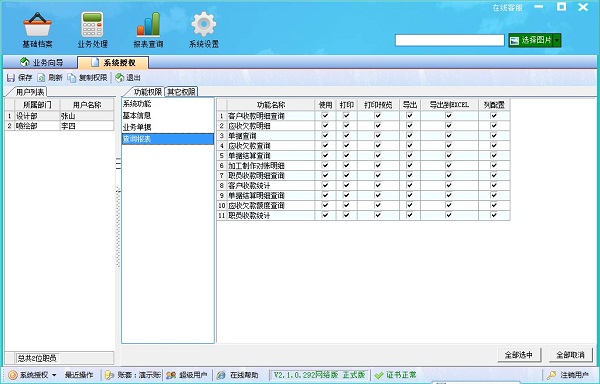This screenshot has height=384, width=600.
Task: Open the 选择图片 dropdown arrow
Action: pyautogui.click(x=557, y=40)
